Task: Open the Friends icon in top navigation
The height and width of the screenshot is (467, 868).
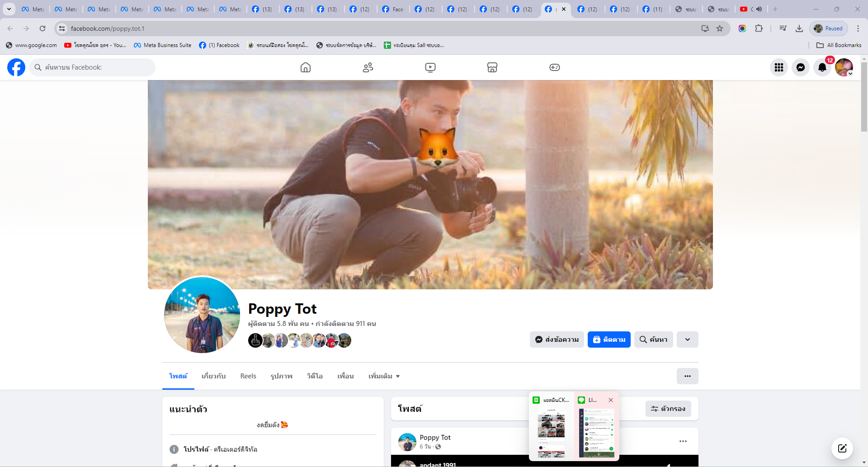Action: (368, 67)
